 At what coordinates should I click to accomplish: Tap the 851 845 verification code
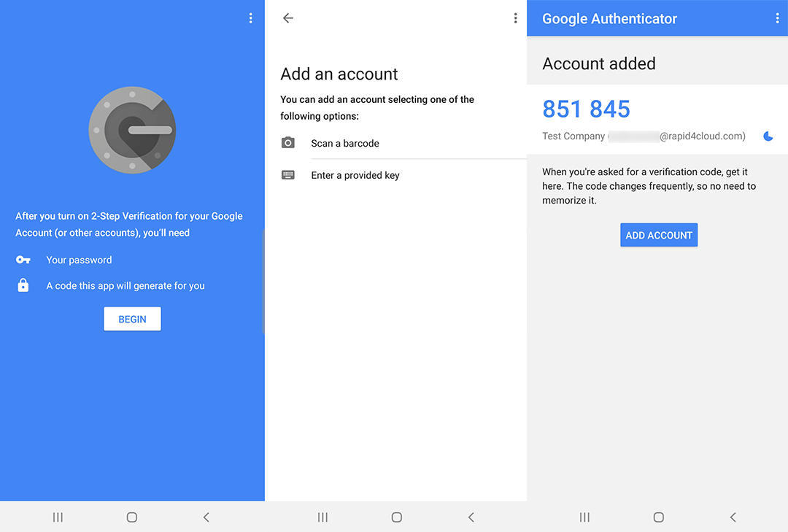pyautogui.click(x=586, y=109)
